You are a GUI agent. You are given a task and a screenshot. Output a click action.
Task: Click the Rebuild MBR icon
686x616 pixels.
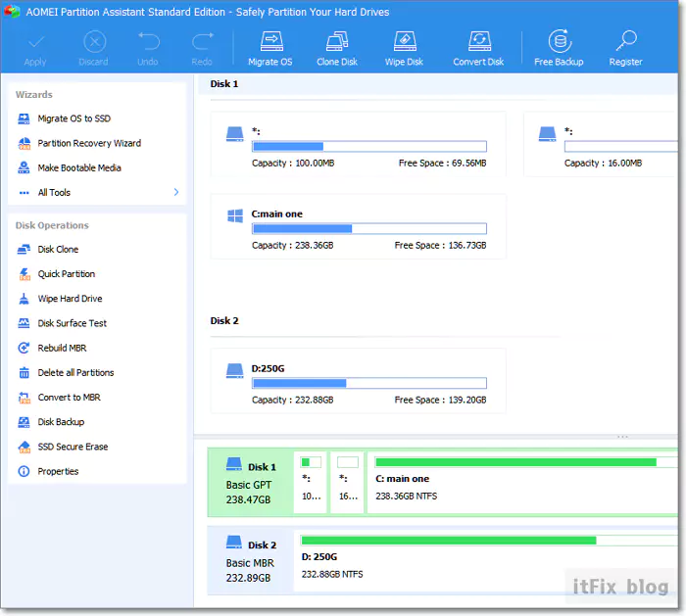tap(24, 348)
